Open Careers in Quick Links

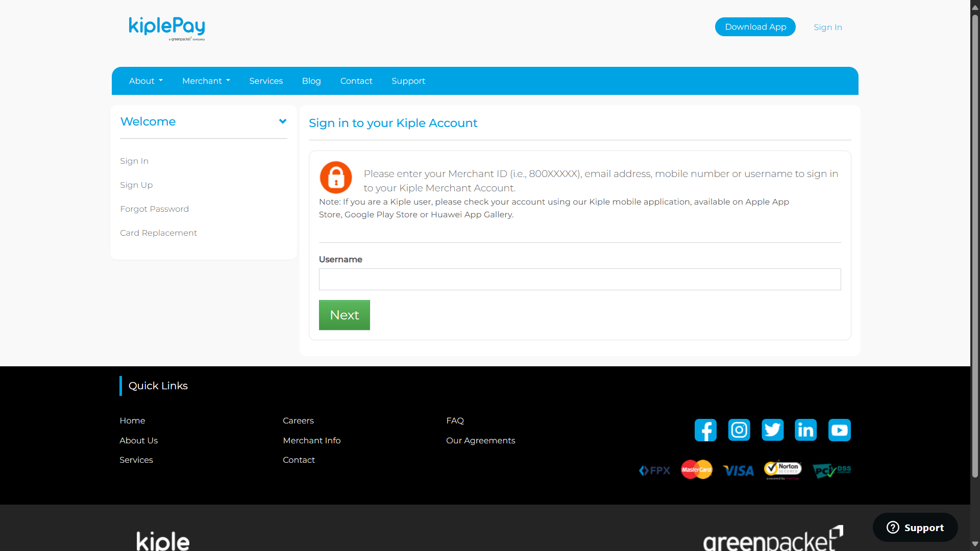pyautogui.click(x=298, y=421)
